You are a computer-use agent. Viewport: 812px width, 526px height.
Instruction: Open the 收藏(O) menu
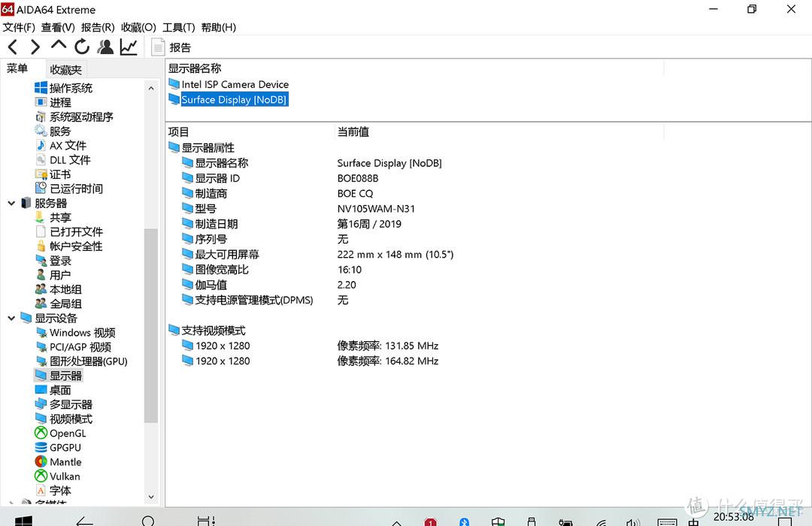138,28
